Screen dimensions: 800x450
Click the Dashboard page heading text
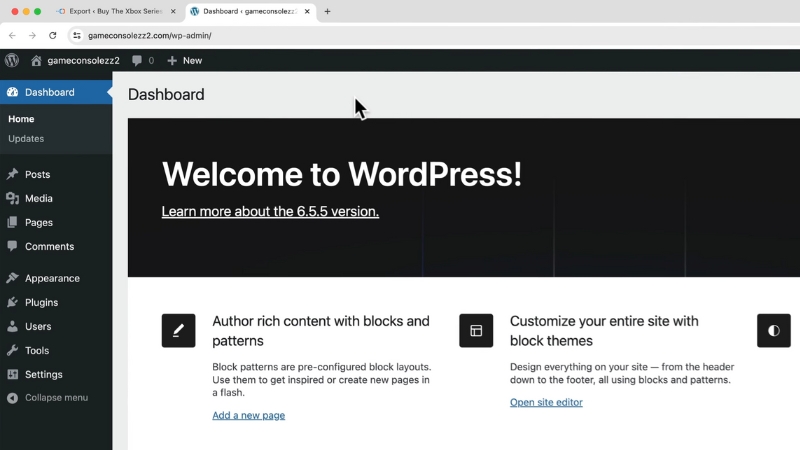[x=166, y=94]
